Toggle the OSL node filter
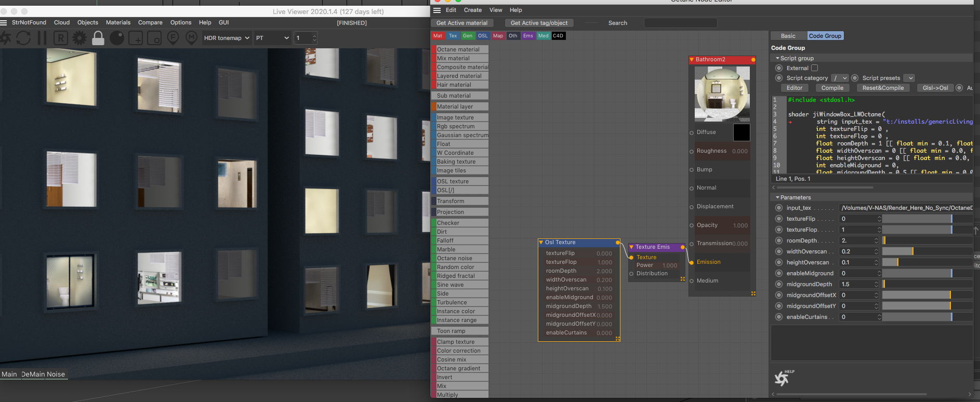This screenshot has height=402, width=980. pos(483,36)
